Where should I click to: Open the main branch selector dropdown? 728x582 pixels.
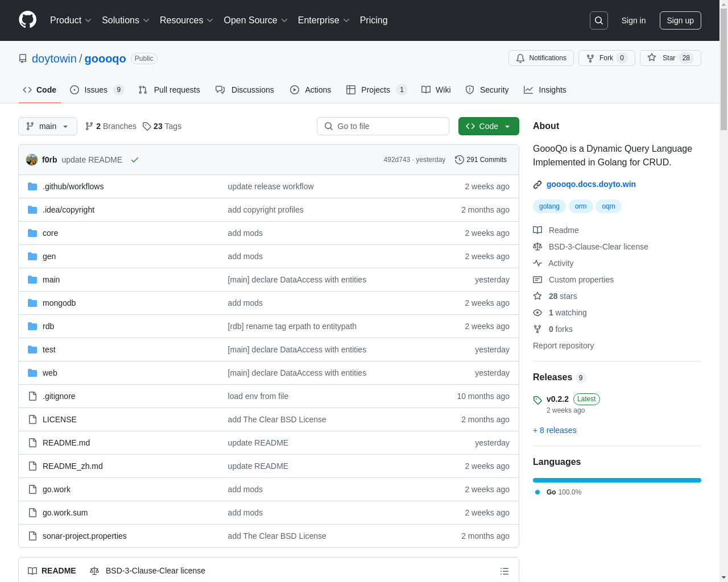(48, 126)
